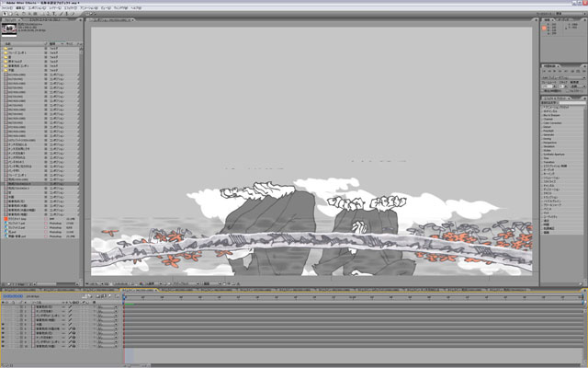Expand the Color Correction effects category
Viewport: 588px width, 368px height.
pyautogui.click(x=542, y=122)
